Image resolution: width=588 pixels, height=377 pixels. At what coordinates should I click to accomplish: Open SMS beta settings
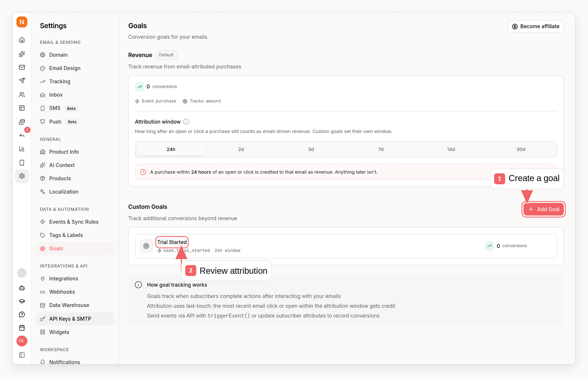(x=75, y=108)
